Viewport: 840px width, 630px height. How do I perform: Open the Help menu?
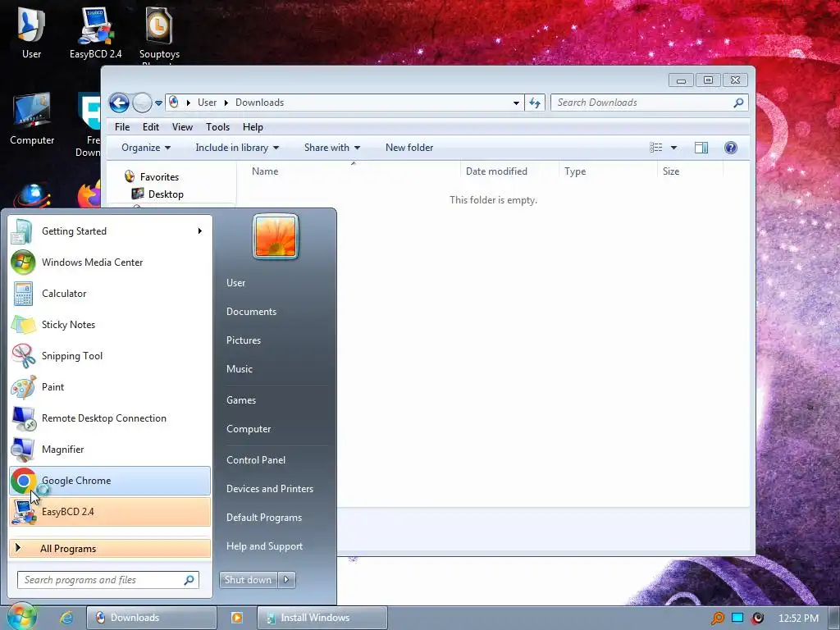[x=253, y=127]
